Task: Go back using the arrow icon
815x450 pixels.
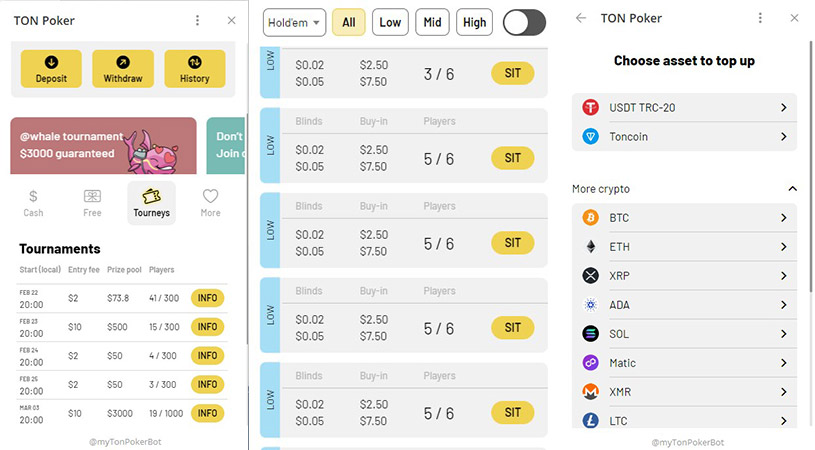Action: click(581, 18)
